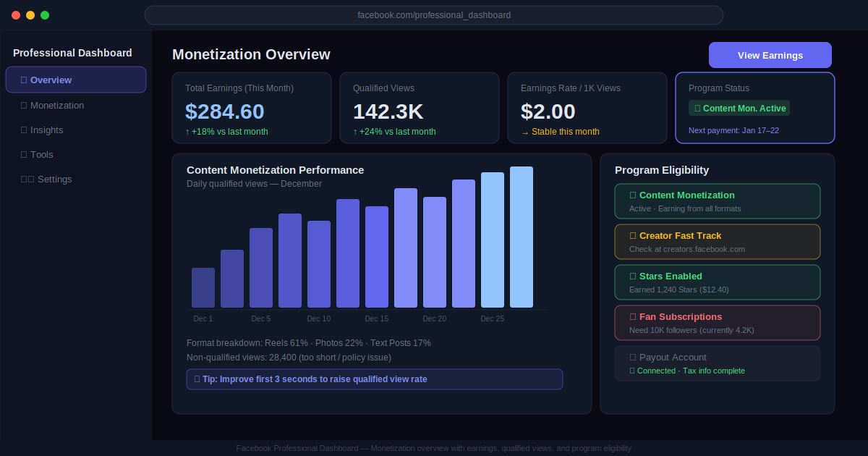This screenshot has height=456, width=868.
Task: Select the Qualified Views stat card
Action: (x=420, y=108)
